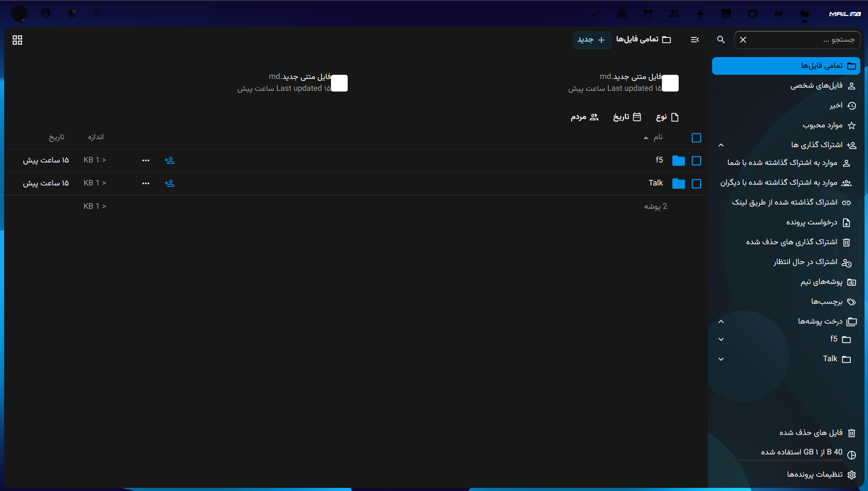Click the storage quota pie icon
This screenshot has height=491, width=868.
click(852, 455)
